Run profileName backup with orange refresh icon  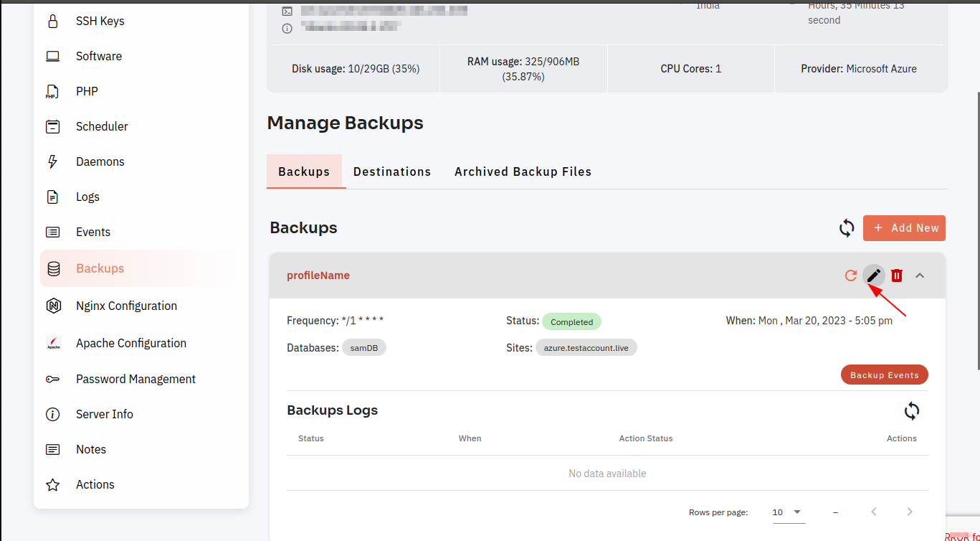tap(851, 276)
